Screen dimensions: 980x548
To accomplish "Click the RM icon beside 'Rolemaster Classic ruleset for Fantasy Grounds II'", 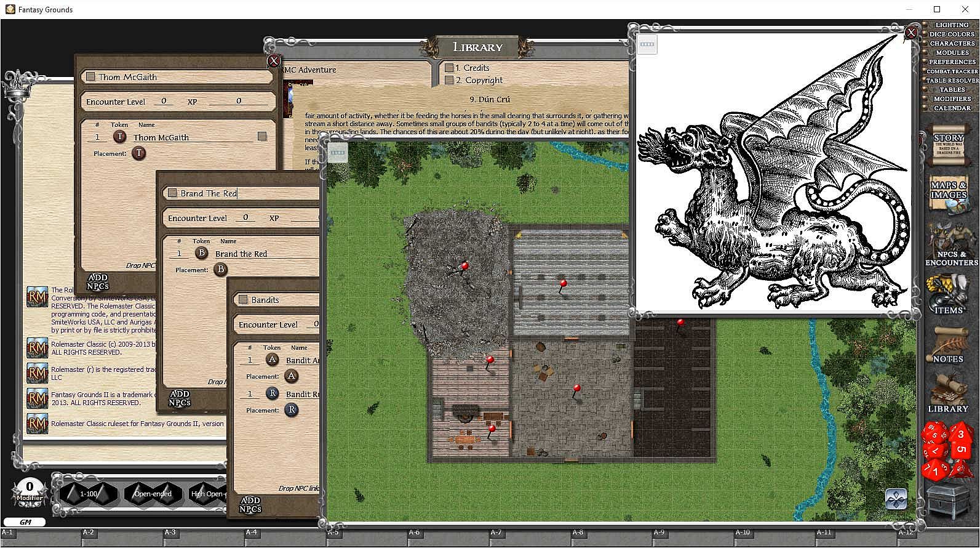I will (38, 424).
